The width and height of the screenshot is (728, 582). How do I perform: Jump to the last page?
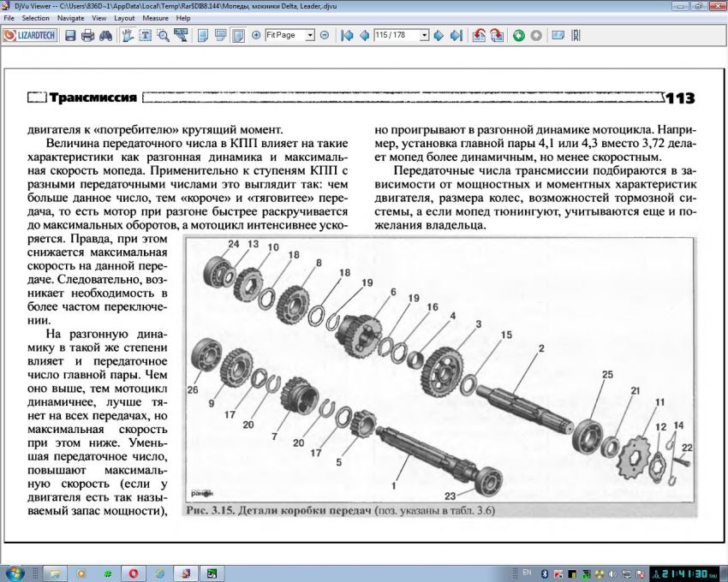click(x=456, y=36)
